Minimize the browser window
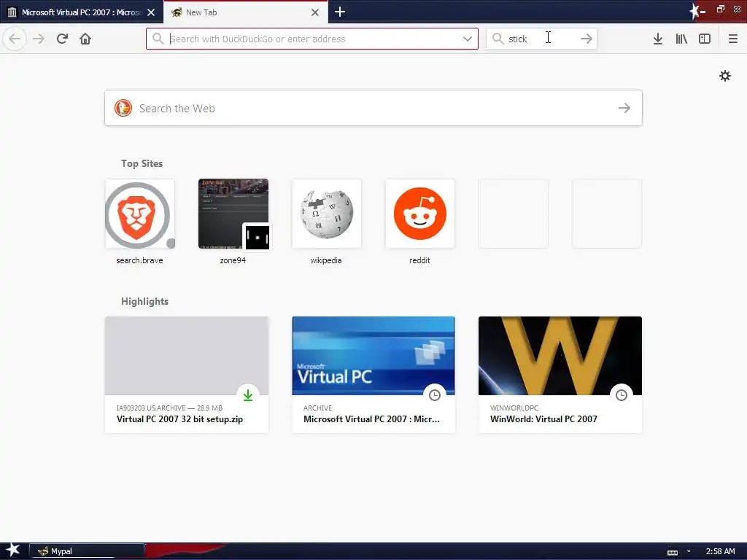 703,12
